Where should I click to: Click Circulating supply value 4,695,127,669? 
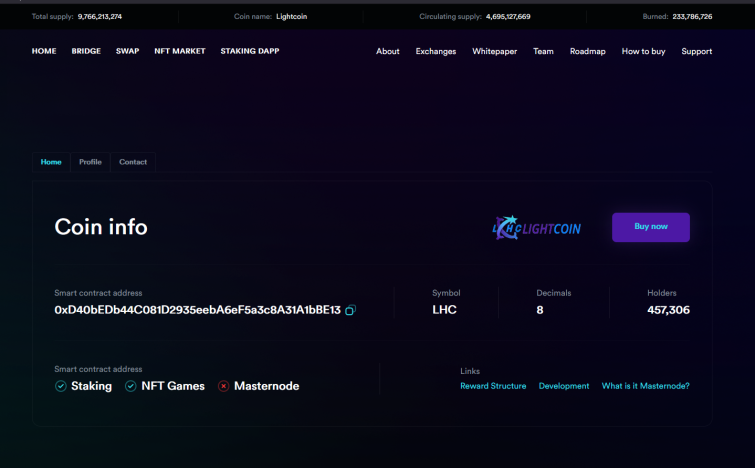(508, 16)
